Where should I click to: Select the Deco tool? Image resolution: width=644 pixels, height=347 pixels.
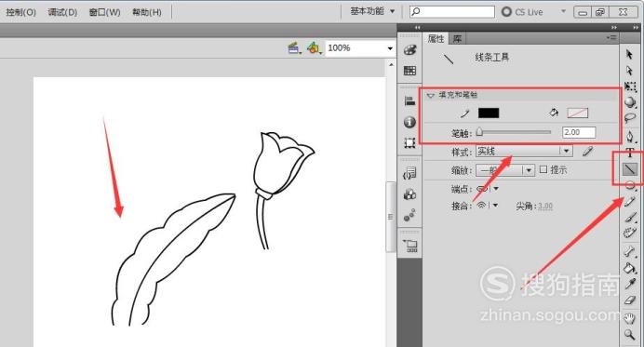(630, 234)
